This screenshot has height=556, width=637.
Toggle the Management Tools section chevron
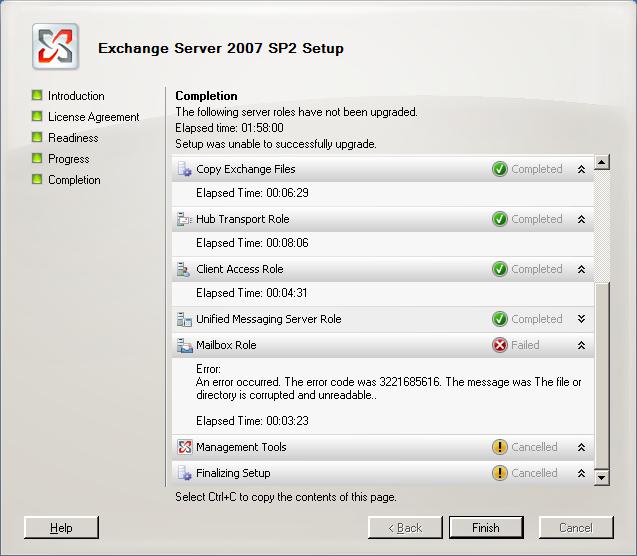pos(581,447)
